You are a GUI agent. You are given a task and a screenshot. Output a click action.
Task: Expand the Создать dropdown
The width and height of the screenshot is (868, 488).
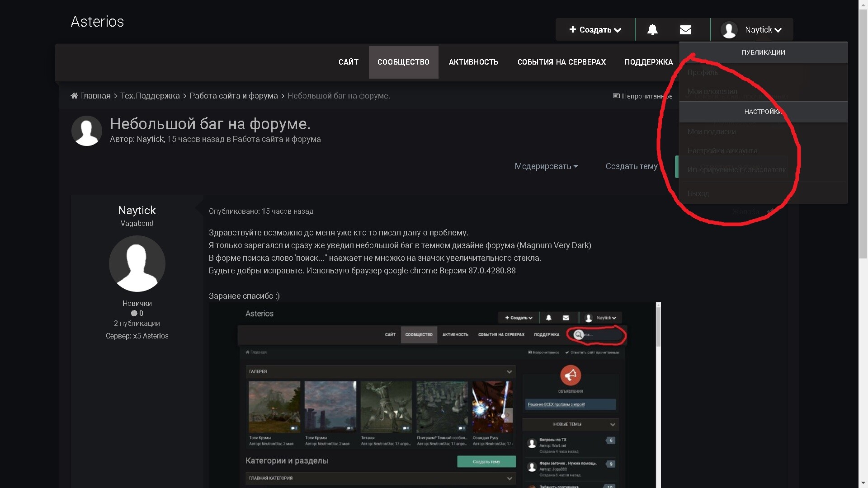[595, 30]
